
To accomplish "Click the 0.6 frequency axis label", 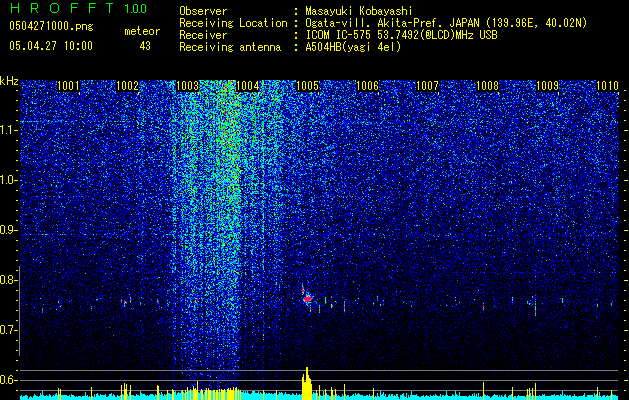I will pos(9,380).
